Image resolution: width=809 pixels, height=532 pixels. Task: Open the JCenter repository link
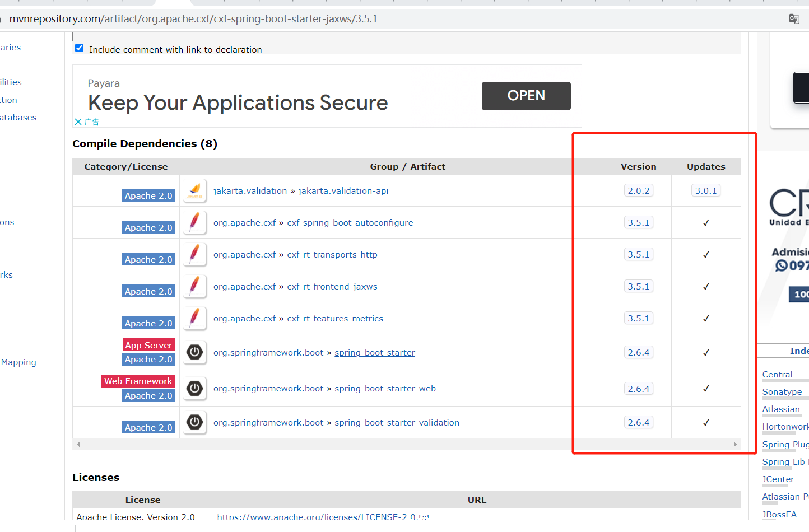point(778,479)
